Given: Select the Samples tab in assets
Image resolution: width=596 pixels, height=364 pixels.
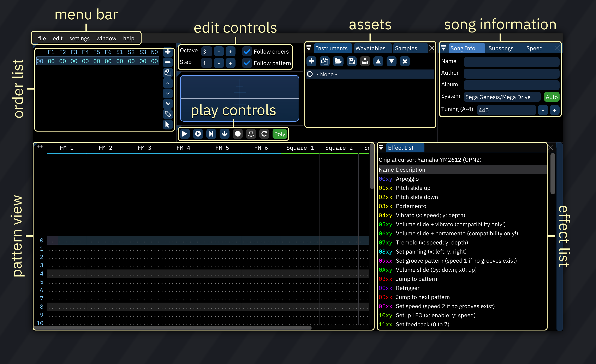Looking at the screenshot, I should tap(407, 48).
